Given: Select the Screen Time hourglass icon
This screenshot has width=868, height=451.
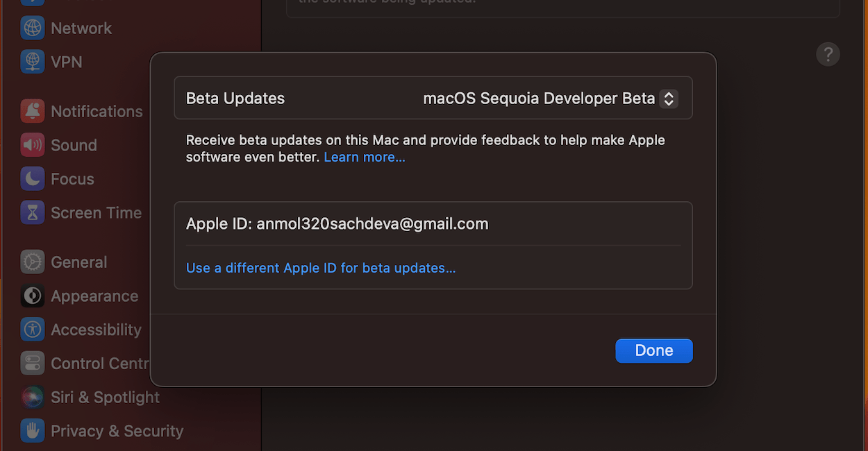Looking at the screenshot, I should 32,212.
